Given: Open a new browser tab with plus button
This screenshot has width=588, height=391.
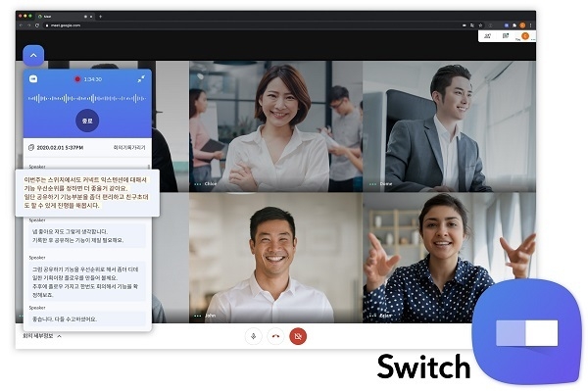Looking at the screenshot, I should (x=101, y=17).
